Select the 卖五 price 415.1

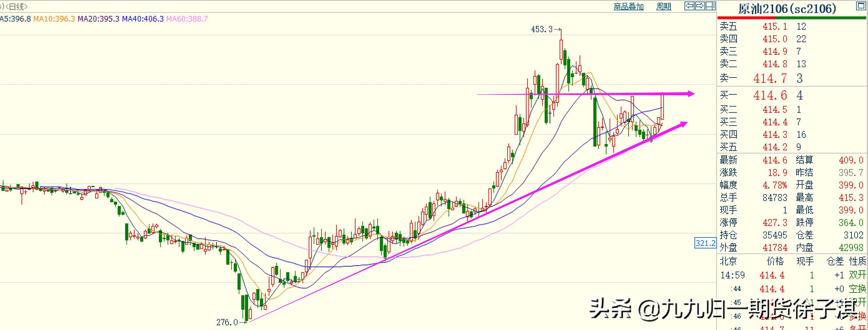(775, 26)
